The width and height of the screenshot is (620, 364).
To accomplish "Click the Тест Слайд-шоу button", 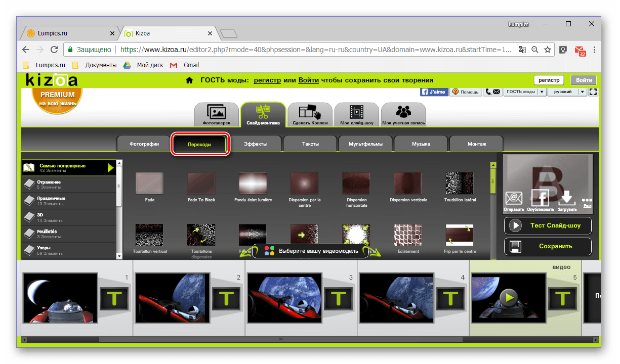I will coord(548,225).
